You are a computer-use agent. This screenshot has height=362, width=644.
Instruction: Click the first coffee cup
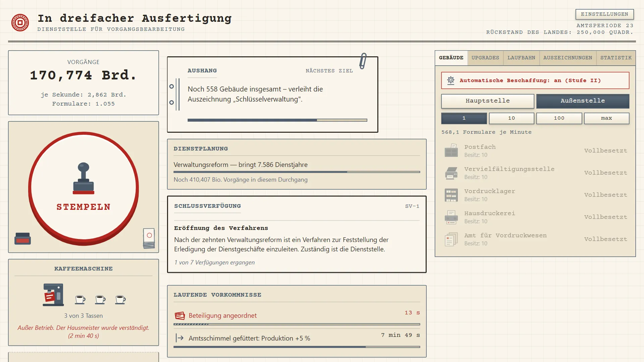pos(80,299)
